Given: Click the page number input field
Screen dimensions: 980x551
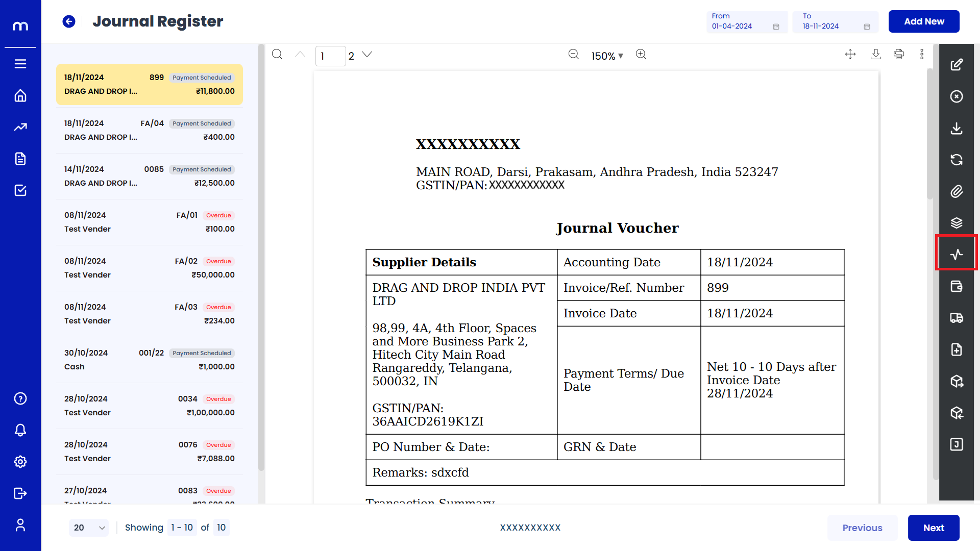Looking at the screenshot, I should (x=330, y=56).
